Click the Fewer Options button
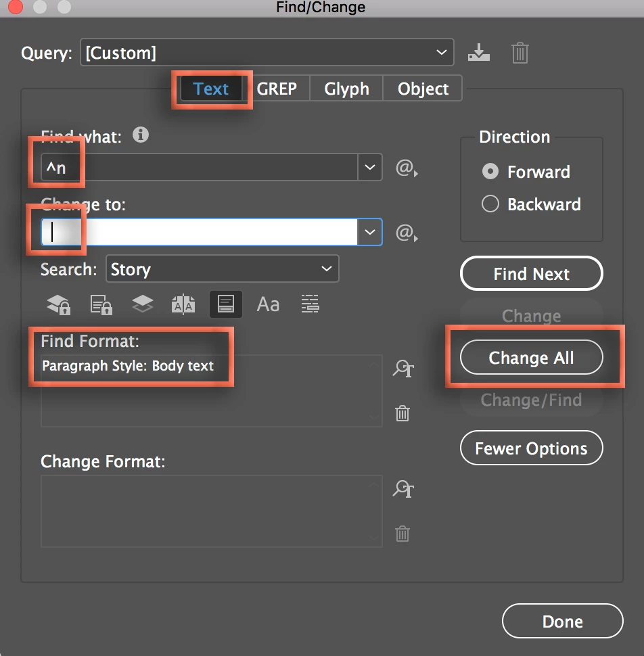This screenshot has height=656, width=644. tap(532, 448)
